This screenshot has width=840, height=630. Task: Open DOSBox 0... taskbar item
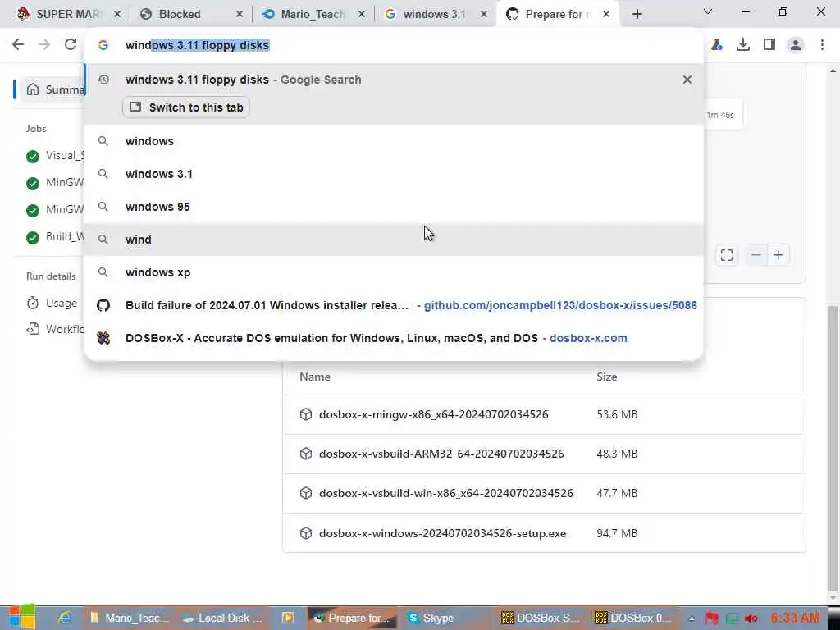tap(632, 618)
